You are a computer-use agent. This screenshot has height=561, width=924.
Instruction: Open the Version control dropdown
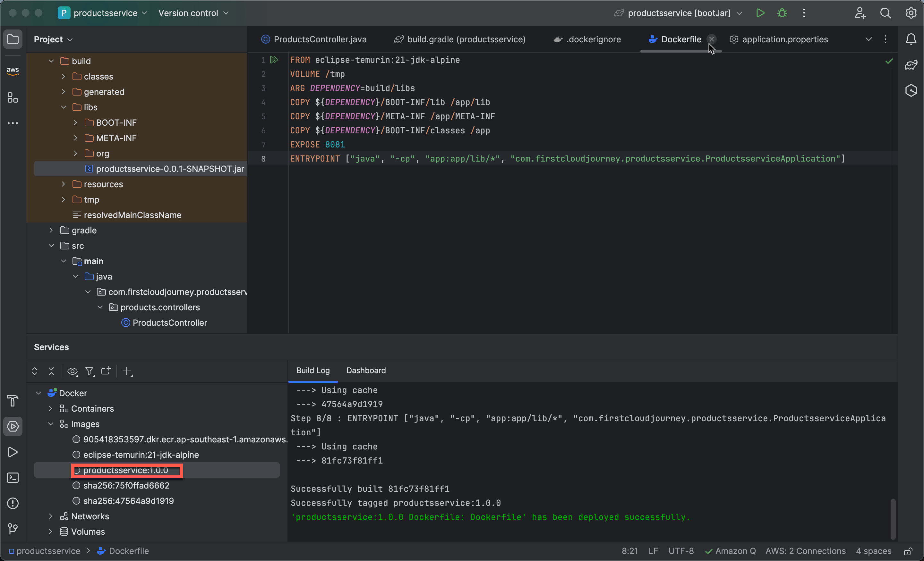pos(193,13)
